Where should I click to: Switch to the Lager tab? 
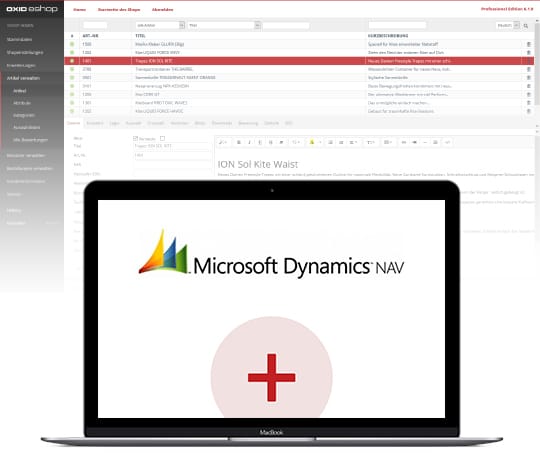pos(114,123)
